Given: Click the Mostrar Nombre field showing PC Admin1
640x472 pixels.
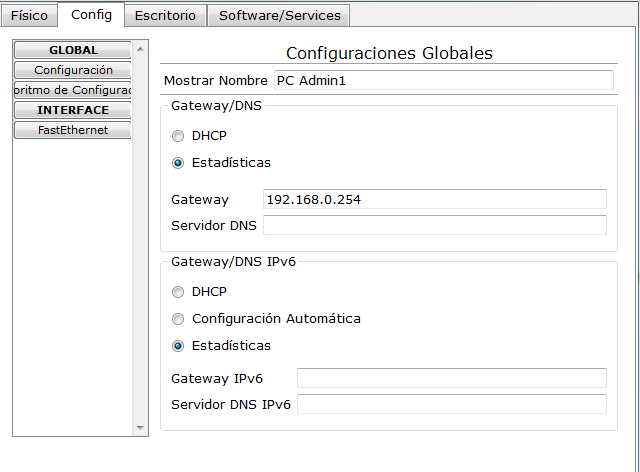Looking at the screenshot, I should pos(442,80).
